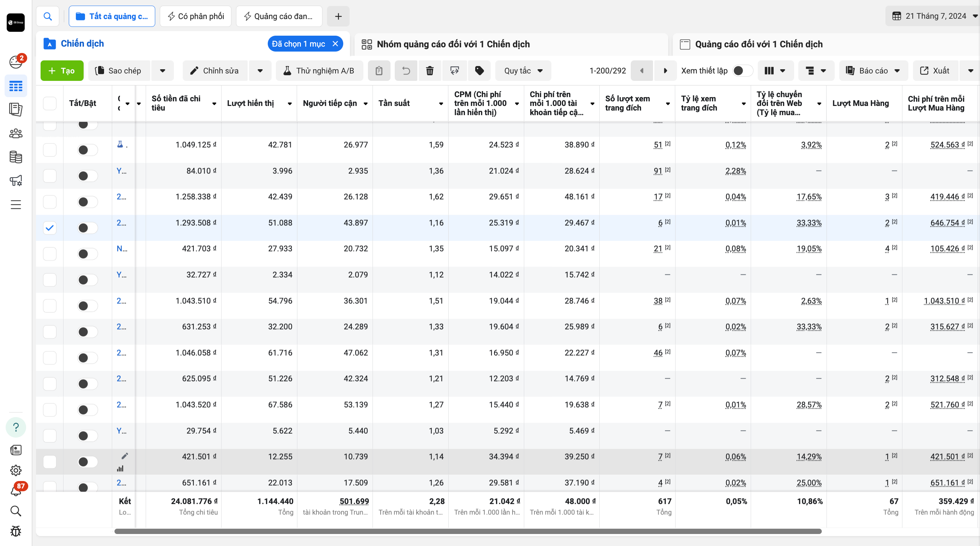The image size is (980, 546).
Task: Open the Quy tắc dropdown
Action: click(523, 70)
